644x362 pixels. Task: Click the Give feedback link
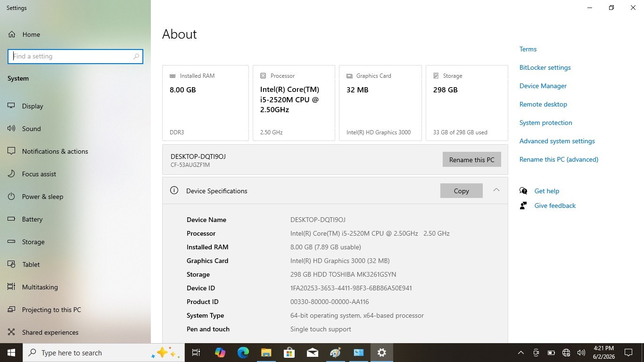pyautogui.click(x=555, y=206)
